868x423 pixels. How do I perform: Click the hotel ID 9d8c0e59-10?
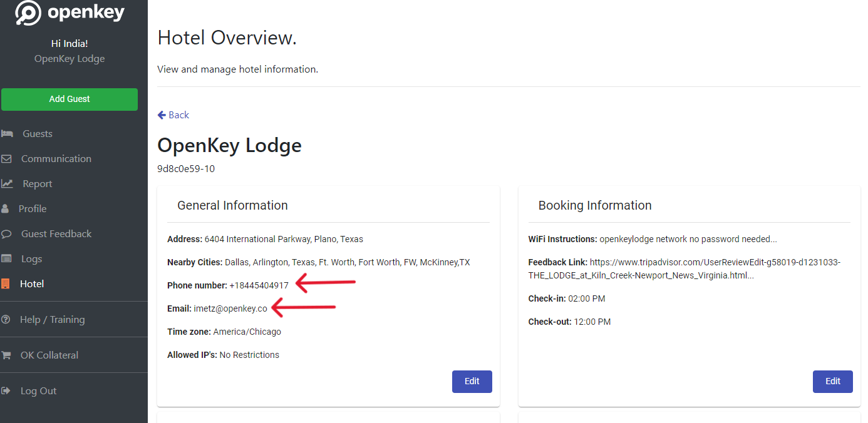coord(186,169)
